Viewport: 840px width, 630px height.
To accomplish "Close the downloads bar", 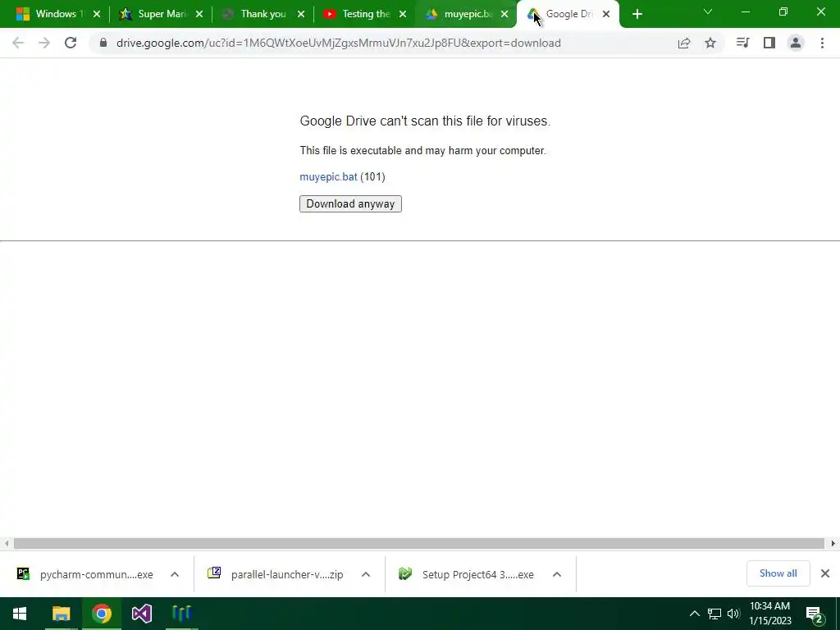I will 825,573.
